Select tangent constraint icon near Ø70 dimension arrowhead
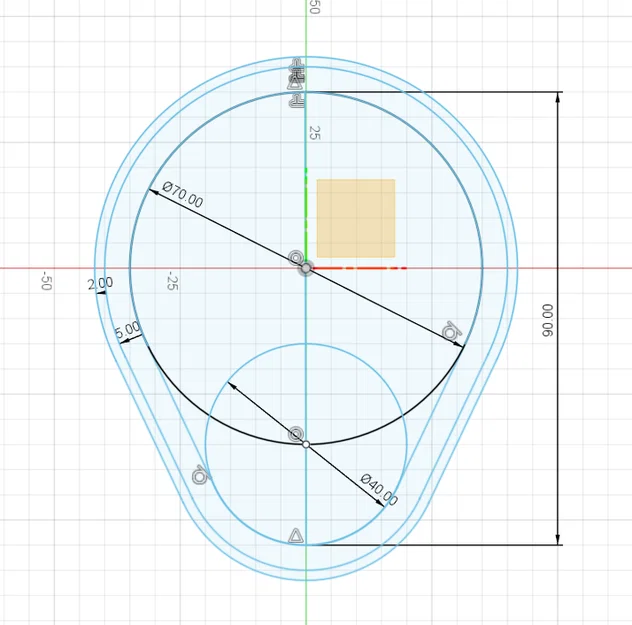 tap(451, 331)
